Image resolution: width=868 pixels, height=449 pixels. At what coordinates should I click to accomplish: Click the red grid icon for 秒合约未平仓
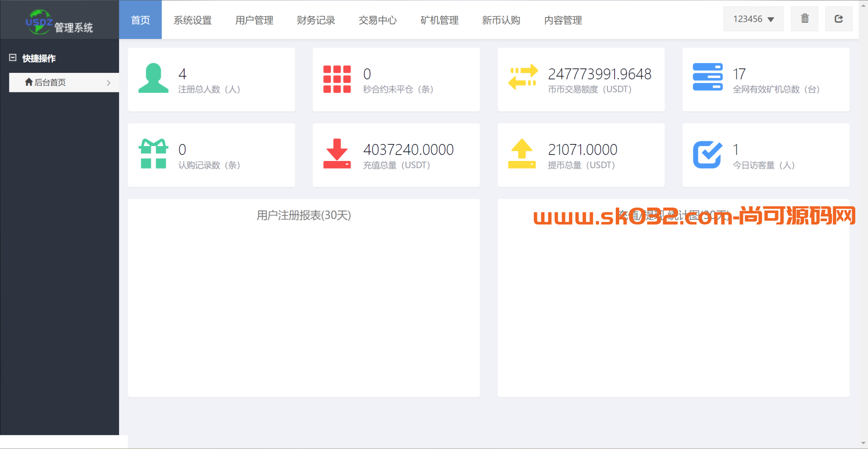[337, 79]
